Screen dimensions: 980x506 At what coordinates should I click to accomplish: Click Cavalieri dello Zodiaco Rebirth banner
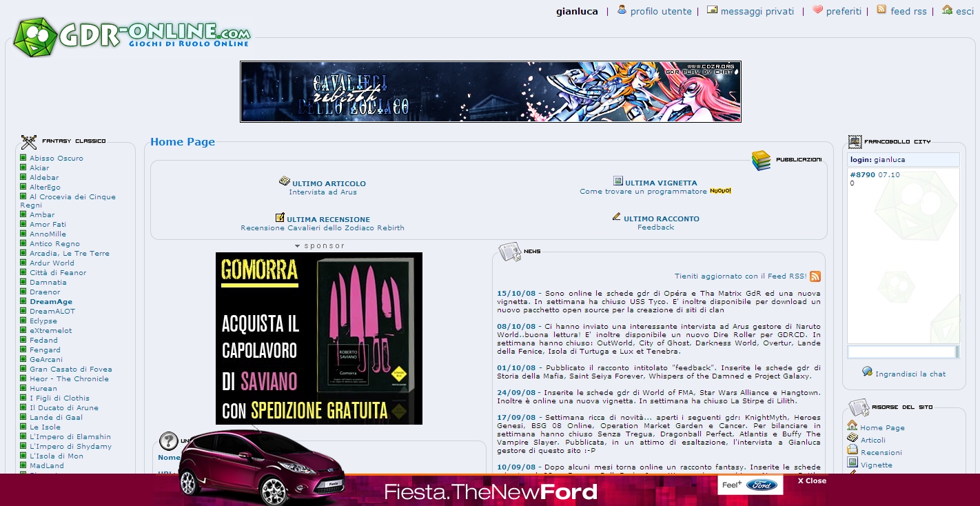[x=491, y=92]
